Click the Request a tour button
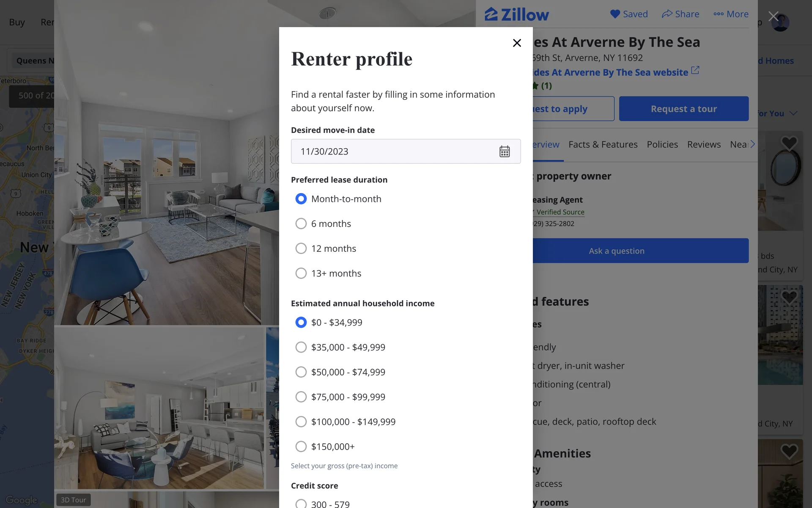The image size is (812, 508). (x=684, y=109)
